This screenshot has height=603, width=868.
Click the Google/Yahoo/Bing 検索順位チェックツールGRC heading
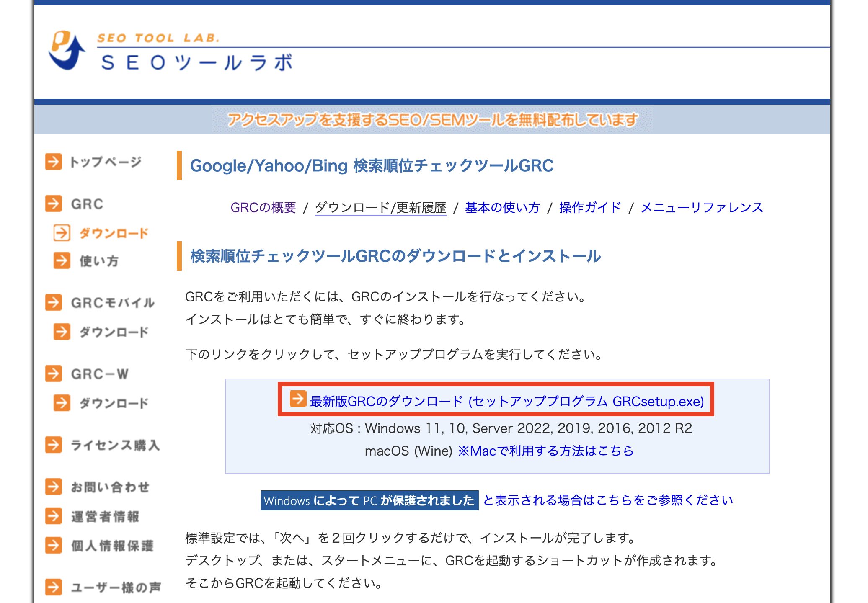click(372, 166)
